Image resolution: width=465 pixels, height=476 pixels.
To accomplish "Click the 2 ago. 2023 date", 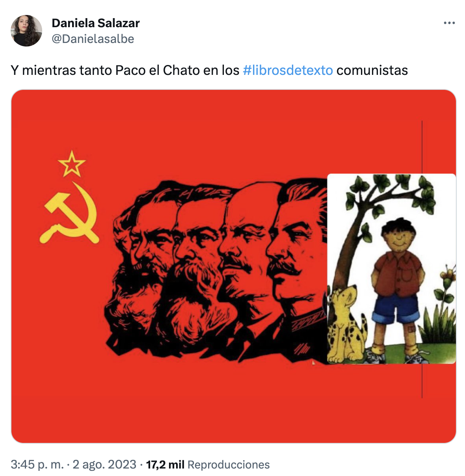I will (x=104, y=465).
